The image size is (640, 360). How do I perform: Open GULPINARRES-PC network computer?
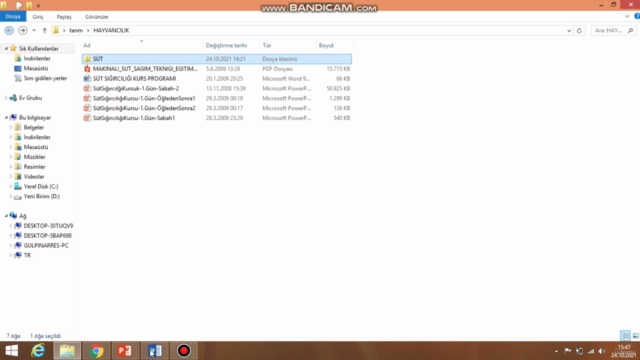point(46,245)
